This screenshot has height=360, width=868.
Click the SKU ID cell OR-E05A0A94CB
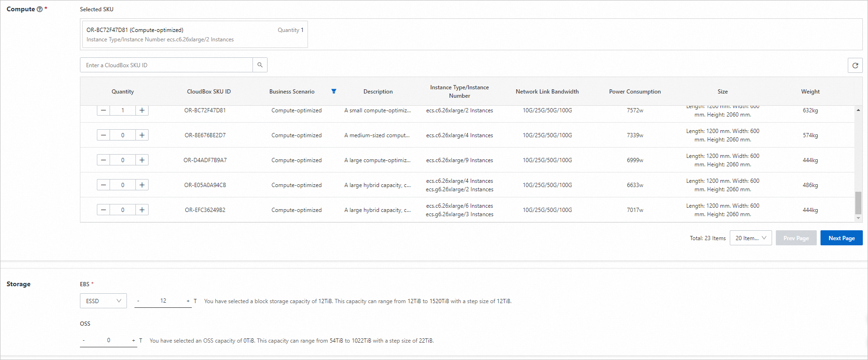tap(205, 185)
